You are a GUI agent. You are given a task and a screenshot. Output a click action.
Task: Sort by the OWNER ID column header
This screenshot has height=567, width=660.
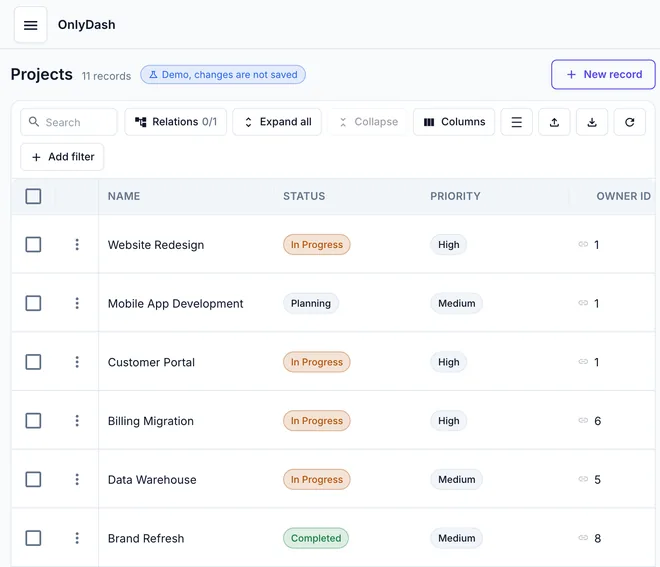[x=623, y=196]
